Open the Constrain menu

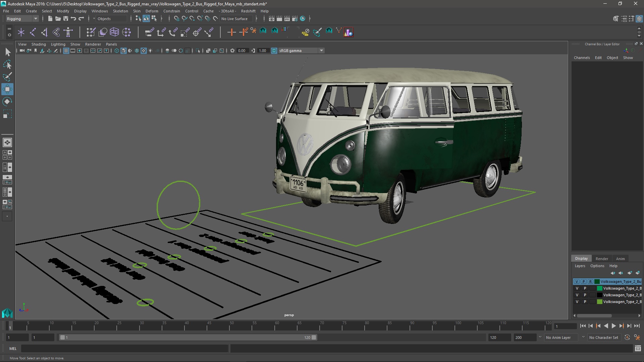point(171,11)
